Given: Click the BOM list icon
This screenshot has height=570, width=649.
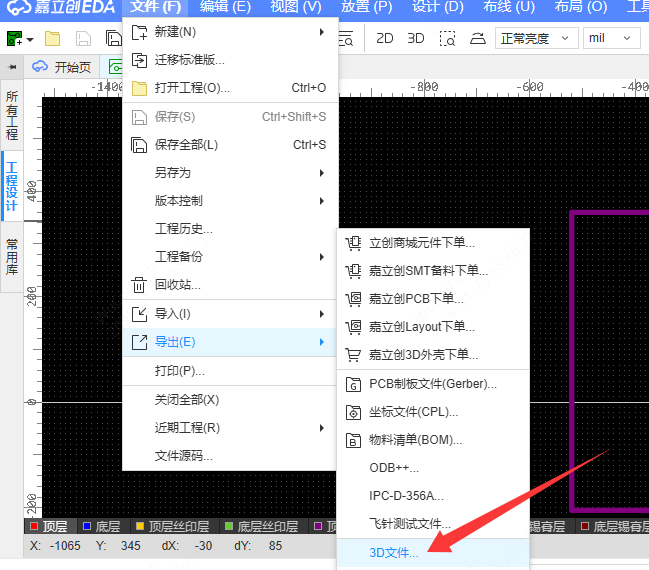Looking at the screenshot, I should point(352,440).
